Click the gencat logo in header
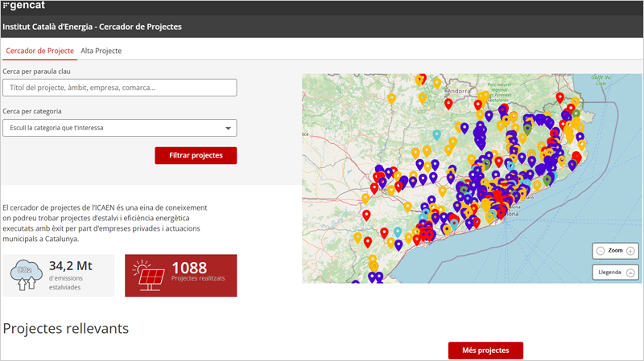This screenshot has height=361, width=644. click(24, 6)
